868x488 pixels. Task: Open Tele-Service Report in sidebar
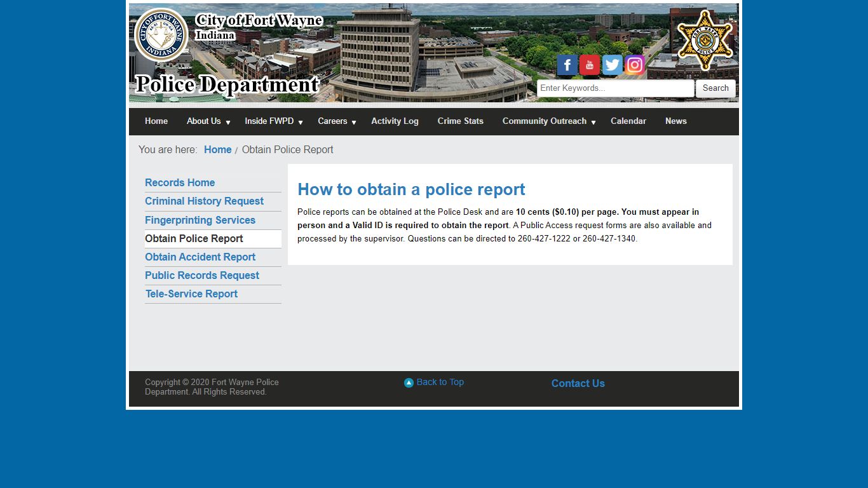tap(191, 294)
